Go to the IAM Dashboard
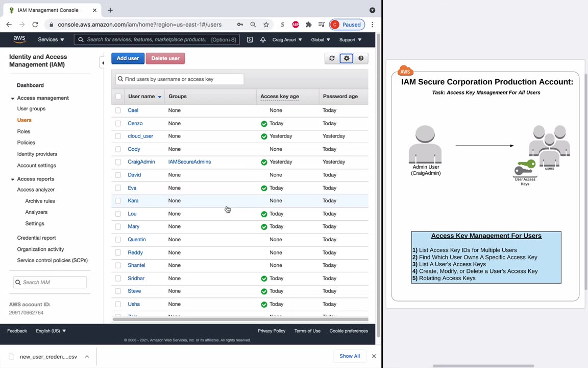Image resolution: width=588 pixels, height=368 pixels. pyautogui.click(x=31, y=85)
